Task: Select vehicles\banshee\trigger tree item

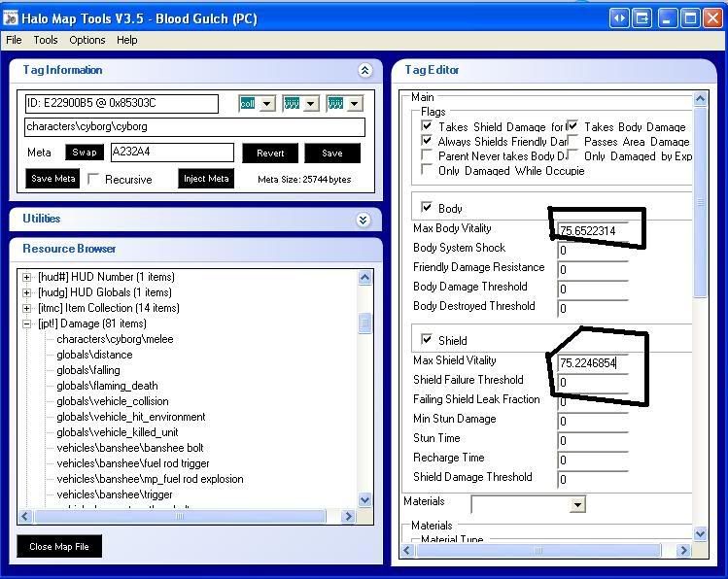Action: point(115,494)
